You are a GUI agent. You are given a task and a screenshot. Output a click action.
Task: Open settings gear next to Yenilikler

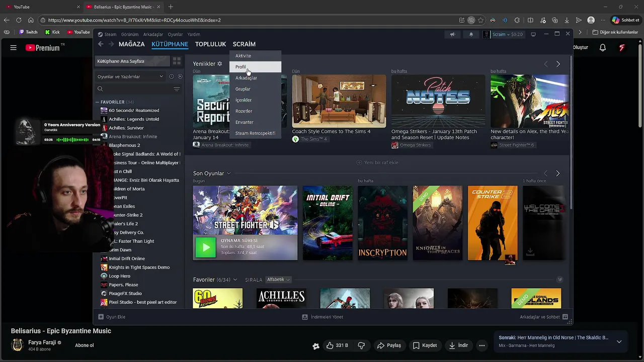click(219, 64)
